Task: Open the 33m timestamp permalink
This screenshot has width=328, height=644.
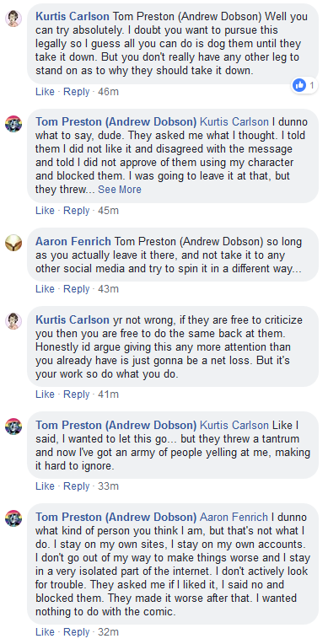Action: [x=108, y=486]
